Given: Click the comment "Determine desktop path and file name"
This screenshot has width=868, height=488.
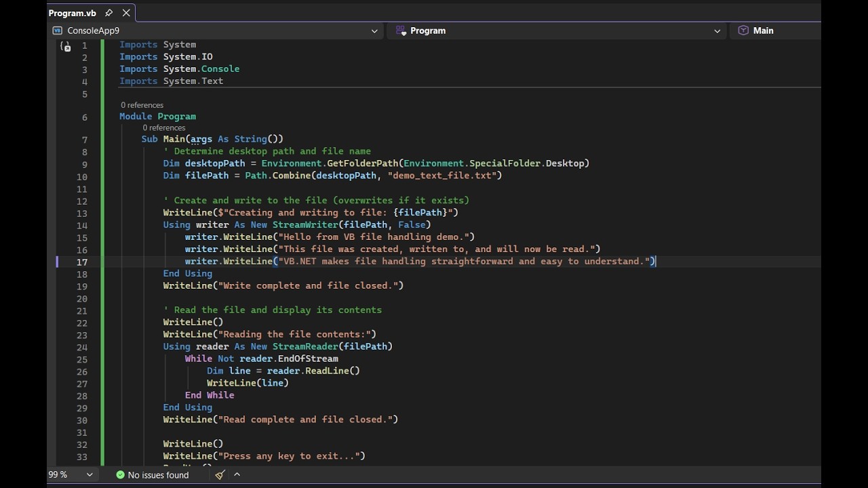Looking at the screenshot, I should 267,151.
